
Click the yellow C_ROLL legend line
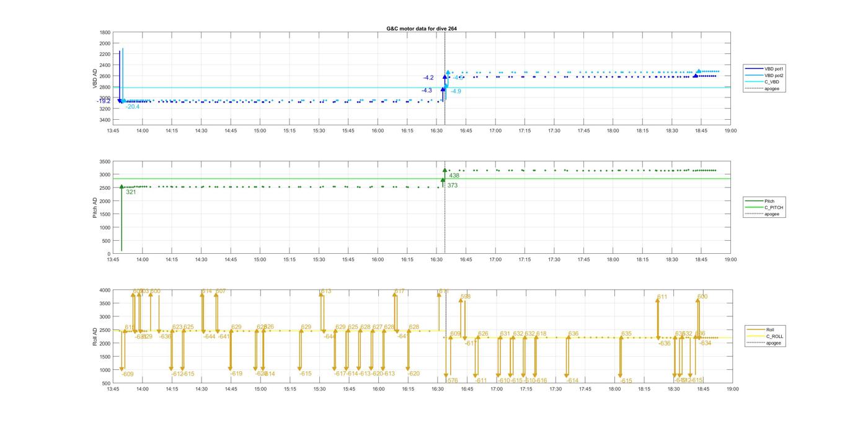click(x=756, y=336)
